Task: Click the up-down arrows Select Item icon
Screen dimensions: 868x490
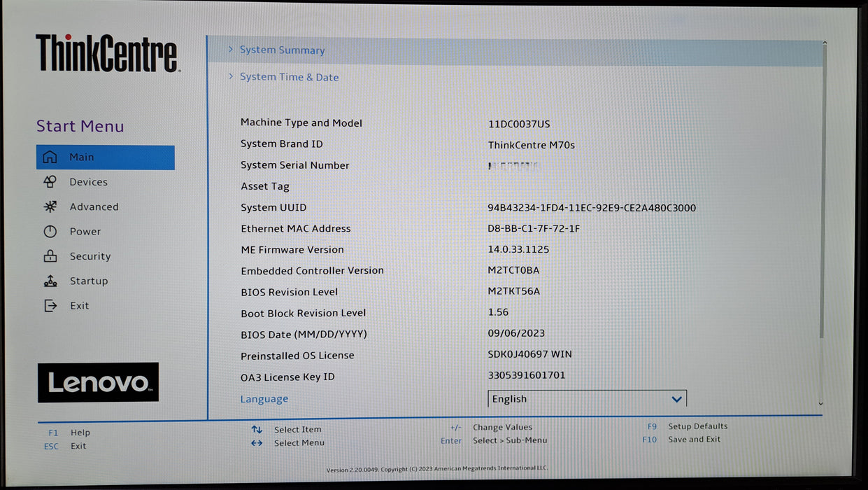Action: 257,429
